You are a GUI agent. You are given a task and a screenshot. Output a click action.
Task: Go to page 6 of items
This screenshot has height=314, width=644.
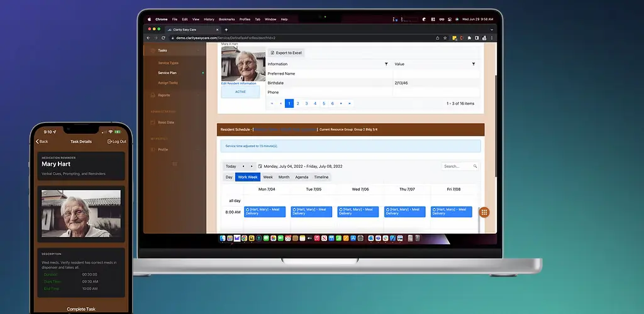[332, 104]
